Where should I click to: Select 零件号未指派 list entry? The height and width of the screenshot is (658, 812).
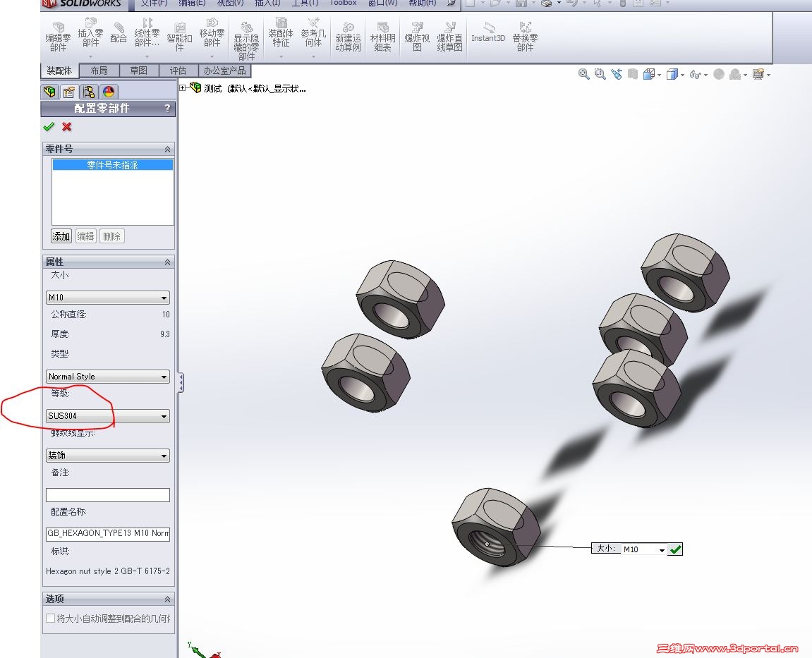(112, 165)
